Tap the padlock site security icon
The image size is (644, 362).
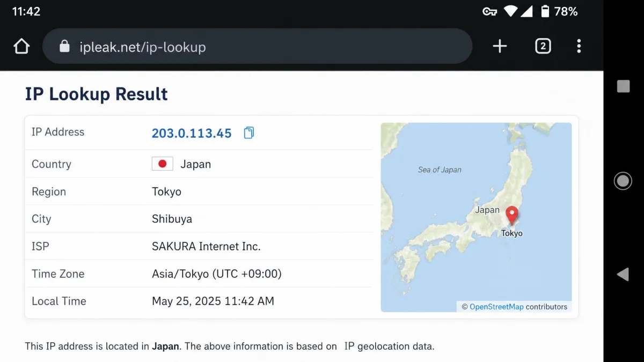click(x=64, y=46)
